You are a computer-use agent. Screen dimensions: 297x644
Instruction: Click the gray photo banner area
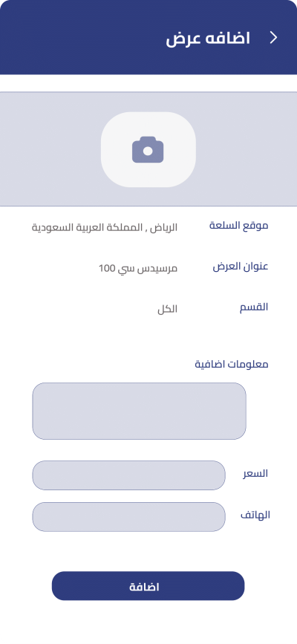(x=148, y=149)
